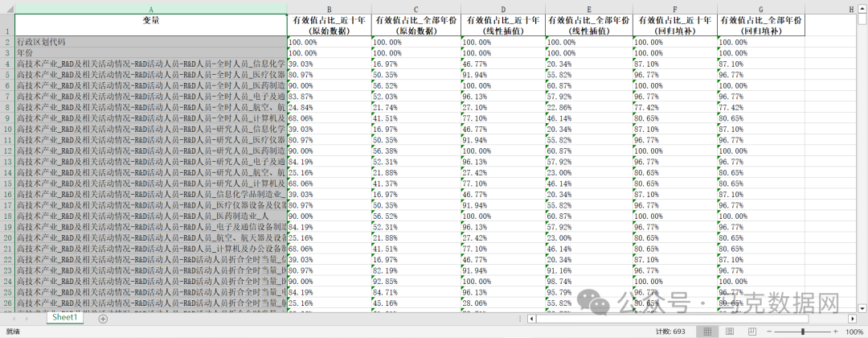Select row 24 header
Image resolution: width=868 pixels, height=338 pixels.
click(x=7, y=281)
